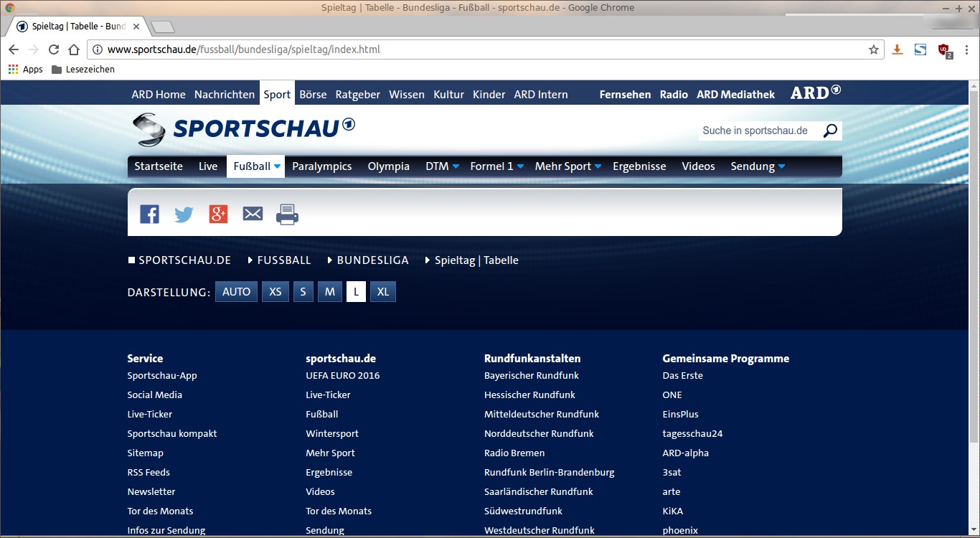Share page via Facebook icon
The image size is (980, 538).
point(149,214)
